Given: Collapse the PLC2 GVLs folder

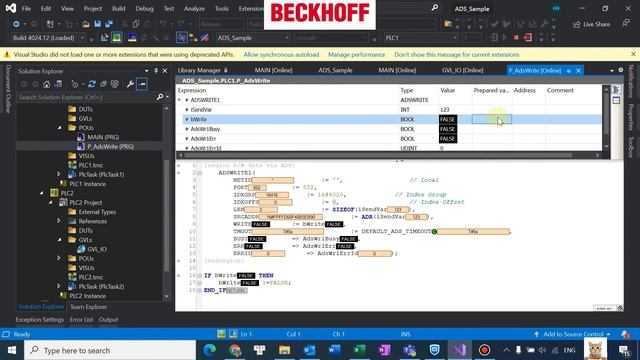Looking at the screenshot, I should click(59, 240).
